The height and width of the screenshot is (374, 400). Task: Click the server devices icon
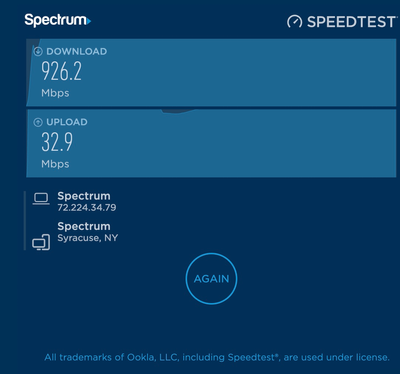pyautogui.click(x=41, y=242)
